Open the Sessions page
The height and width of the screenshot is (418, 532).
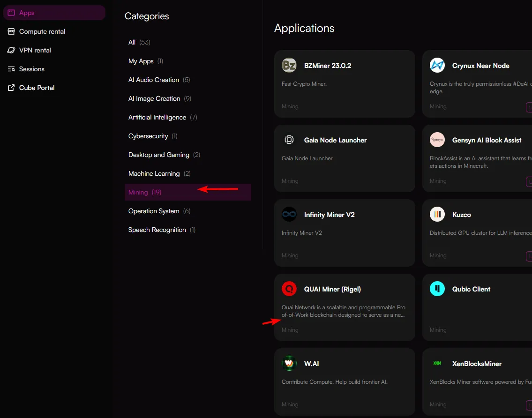31,69
